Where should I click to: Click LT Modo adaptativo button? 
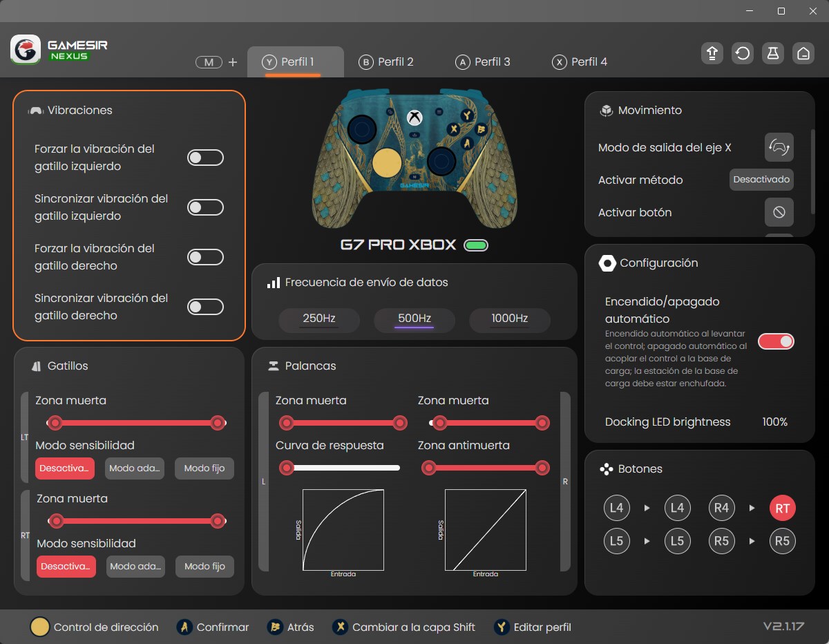pos(135,468)
